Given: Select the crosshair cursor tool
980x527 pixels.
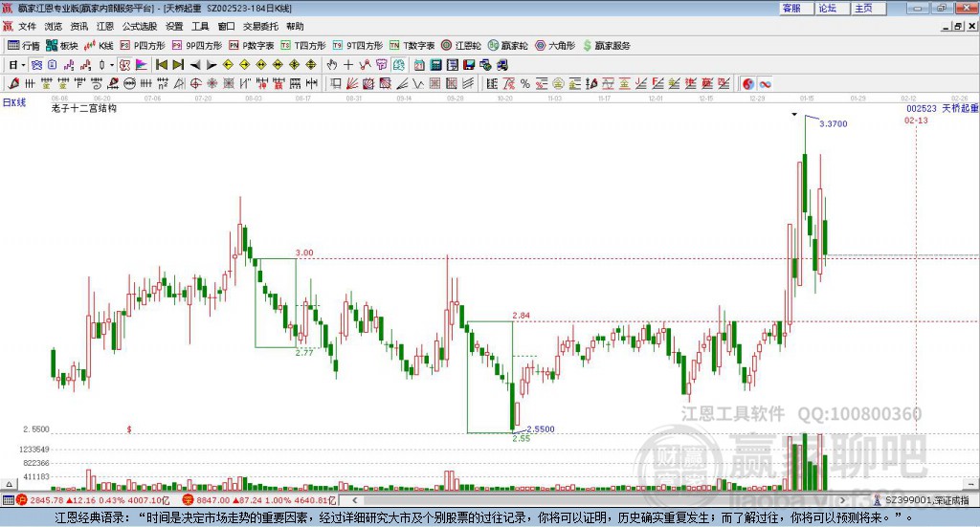Looking at the screenshot, I should [x=348, y=65].
